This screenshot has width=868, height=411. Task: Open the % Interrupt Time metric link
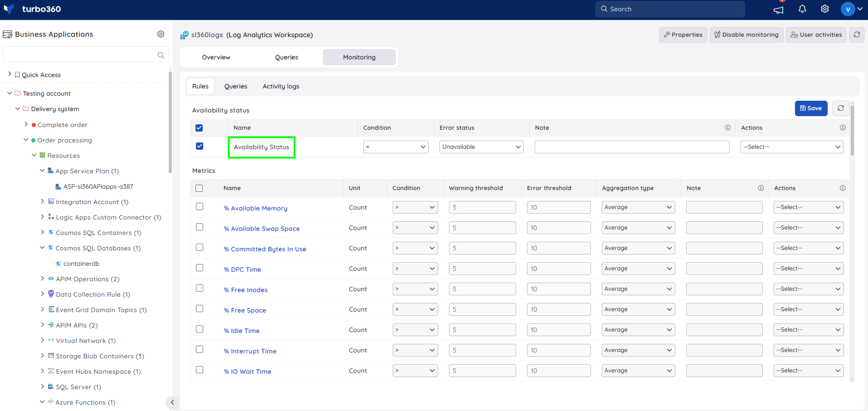click(x=250, y=351)
